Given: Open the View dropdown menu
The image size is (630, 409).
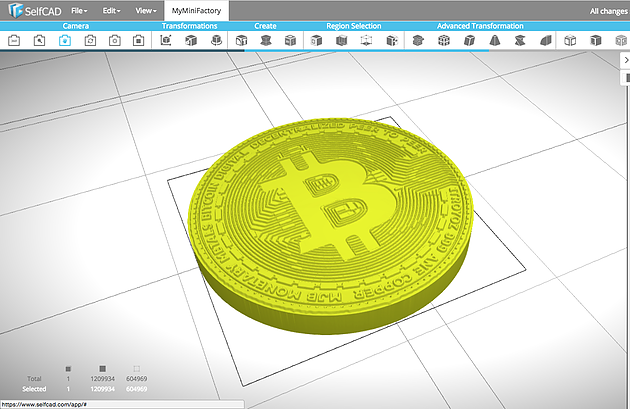Looking at the screenshot, I should (x=146, y=11).
